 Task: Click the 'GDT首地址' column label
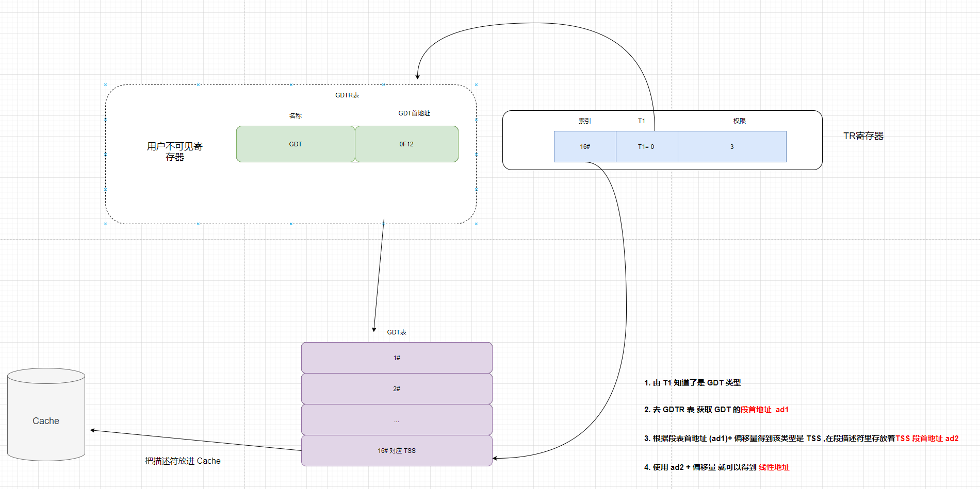point(414,113)
